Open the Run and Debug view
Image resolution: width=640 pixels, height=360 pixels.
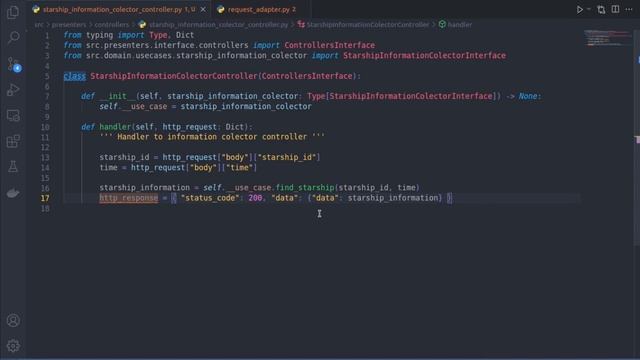click(x=13, y=90)
